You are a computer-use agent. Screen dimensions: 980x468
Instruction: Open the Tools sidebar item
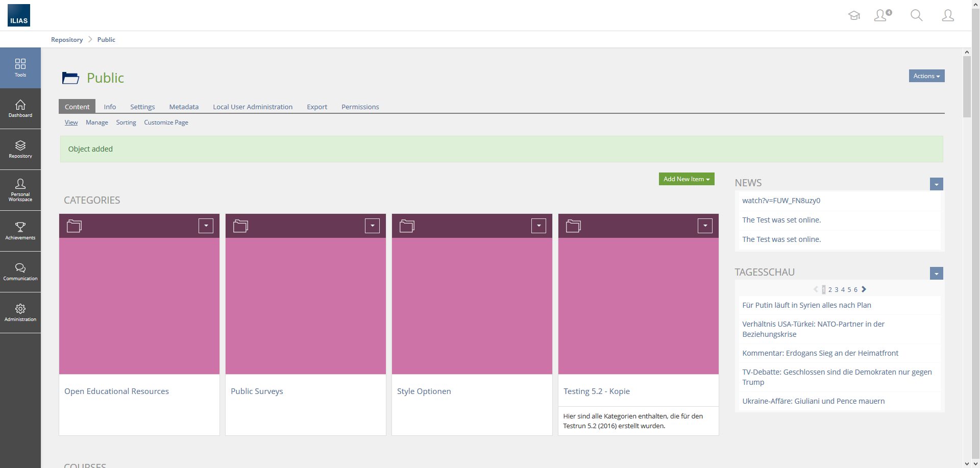click(x=20, y=68)
